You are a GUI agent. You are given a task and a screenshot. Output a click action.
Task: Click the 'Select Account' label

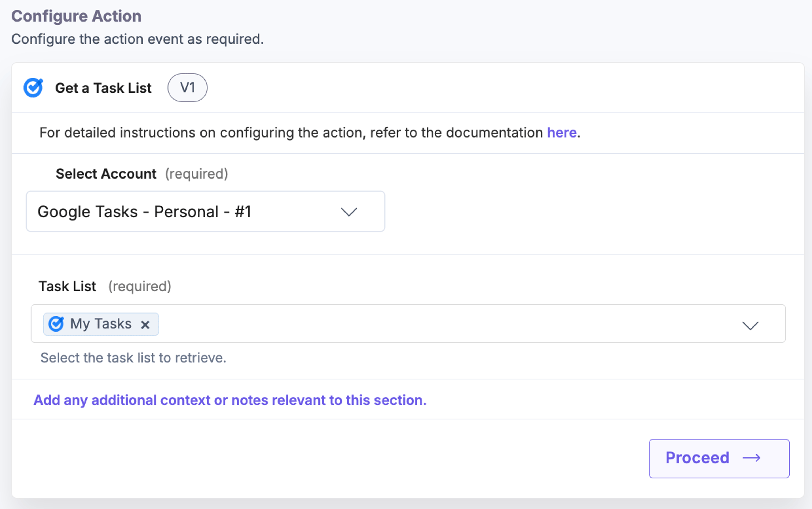106,174
